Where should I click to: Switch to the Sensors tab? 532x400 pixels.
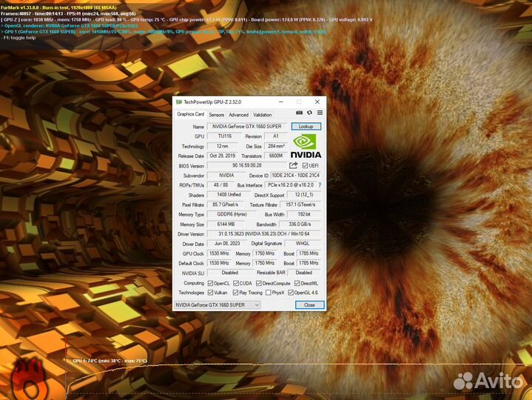point(216,115)
